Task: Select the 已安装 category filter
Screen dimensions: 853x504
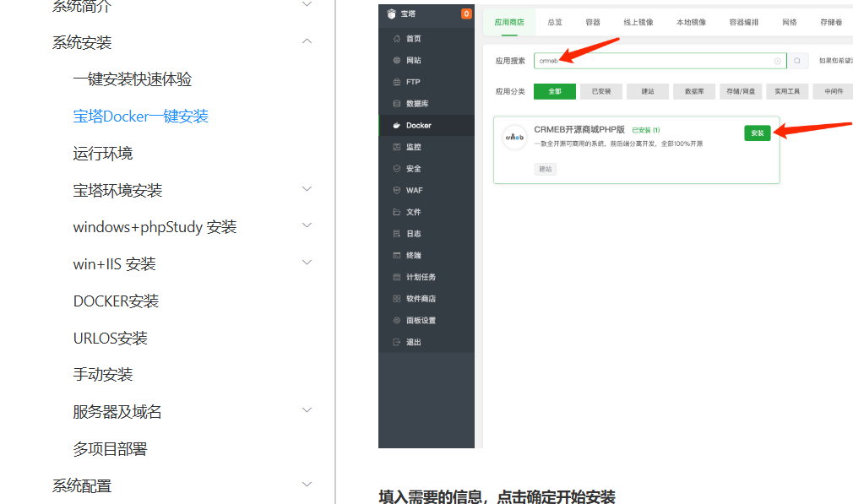Action: [x=601, y=91]
